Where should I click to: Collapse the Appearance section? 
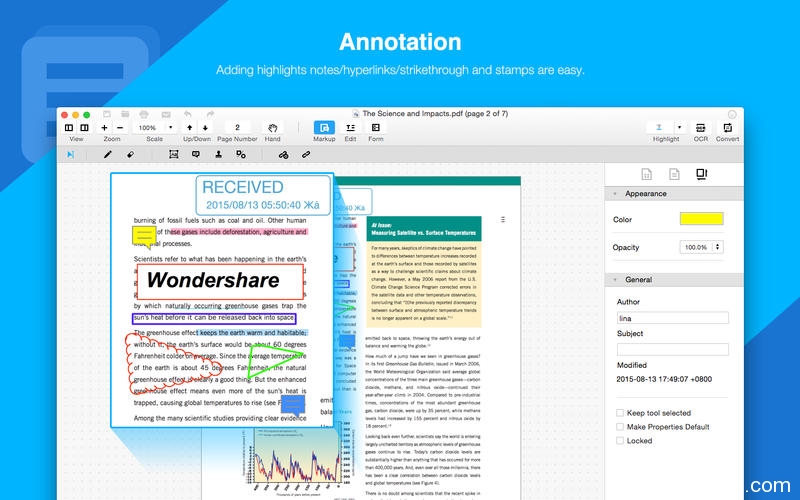(615, 194)
